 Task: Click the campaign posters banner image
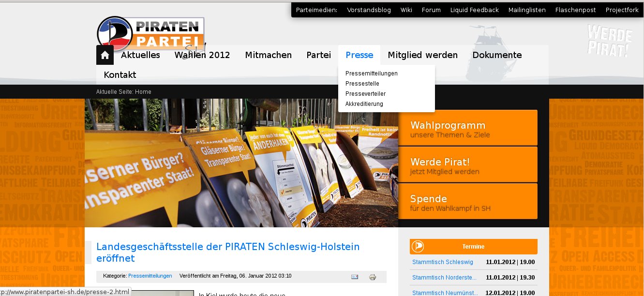pos(241,163)
